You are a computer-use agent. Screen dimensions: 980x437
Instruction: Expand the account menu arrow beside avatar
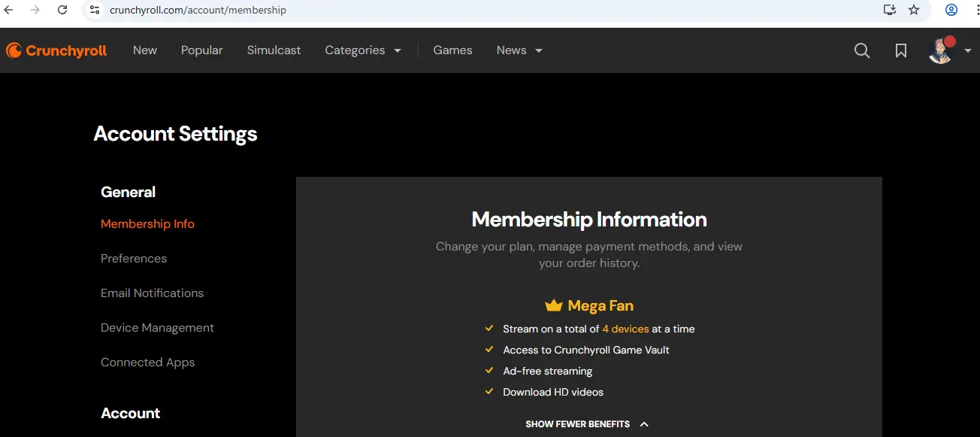click(x=967, y=50)
